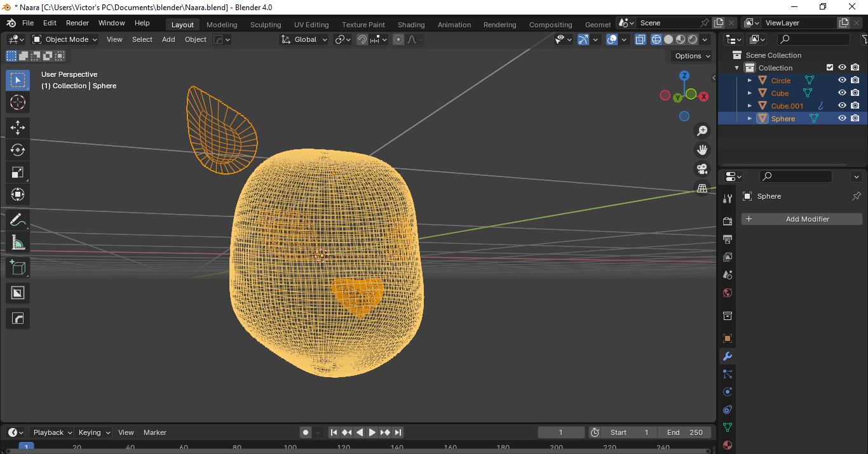Select Sphere row in outliner
The image size is (868, 454).
coord(792,119)
